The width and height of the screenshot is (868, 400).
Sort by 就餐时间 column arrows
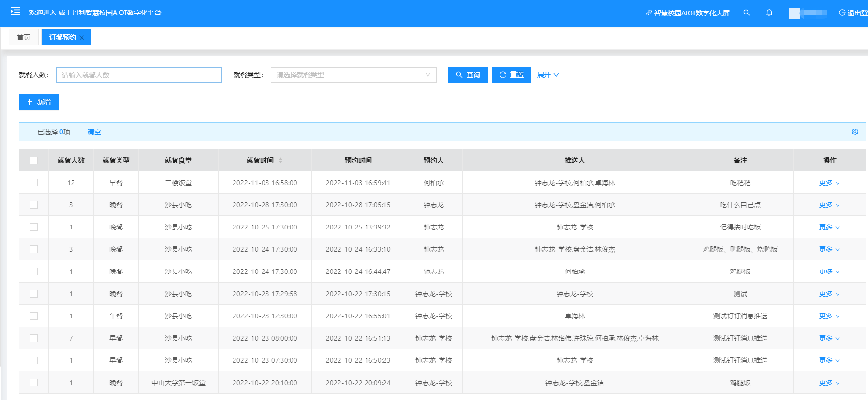pos(280,160)
